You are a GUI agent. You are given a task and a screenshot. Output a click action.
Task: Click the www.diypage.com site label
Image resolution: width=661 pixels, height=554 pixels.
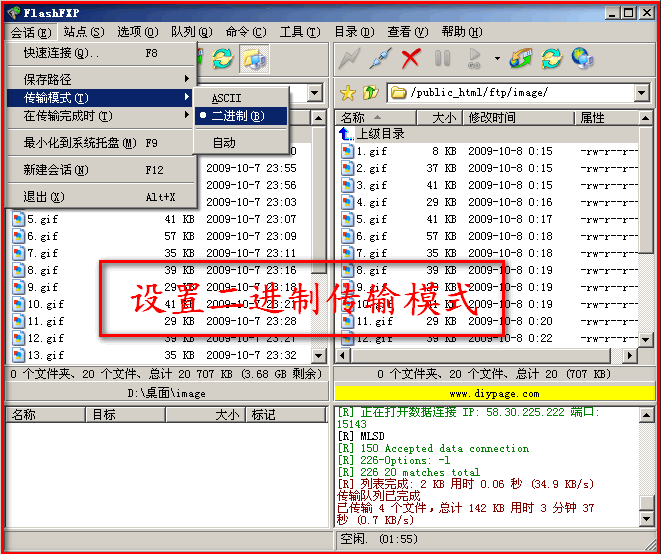click(494, 394)
